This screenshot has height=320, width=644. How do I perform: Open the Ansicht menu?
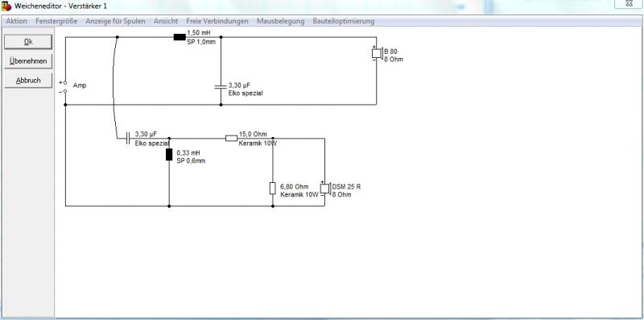pos(166,21)
